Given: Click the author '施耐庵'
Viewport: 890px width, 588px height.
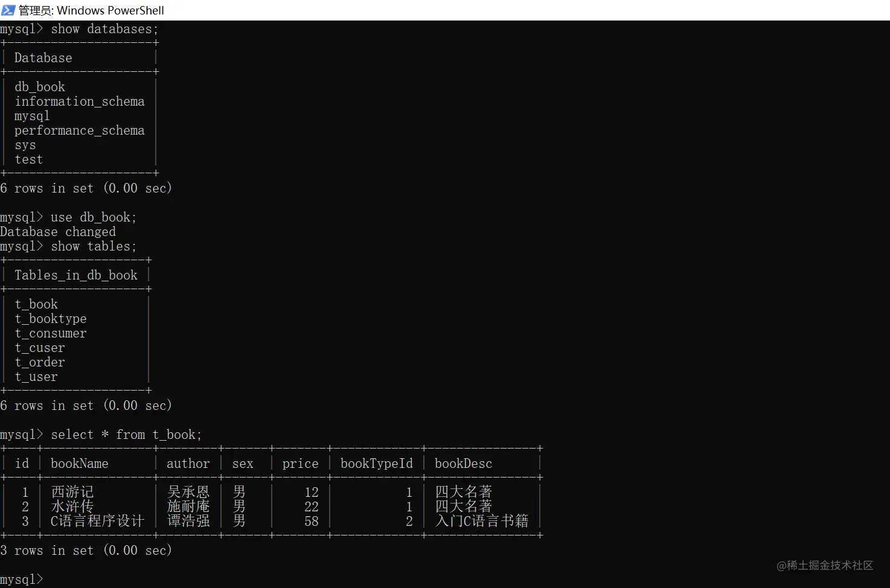Looking at the screenshot, I should click(x=188, y=507).
